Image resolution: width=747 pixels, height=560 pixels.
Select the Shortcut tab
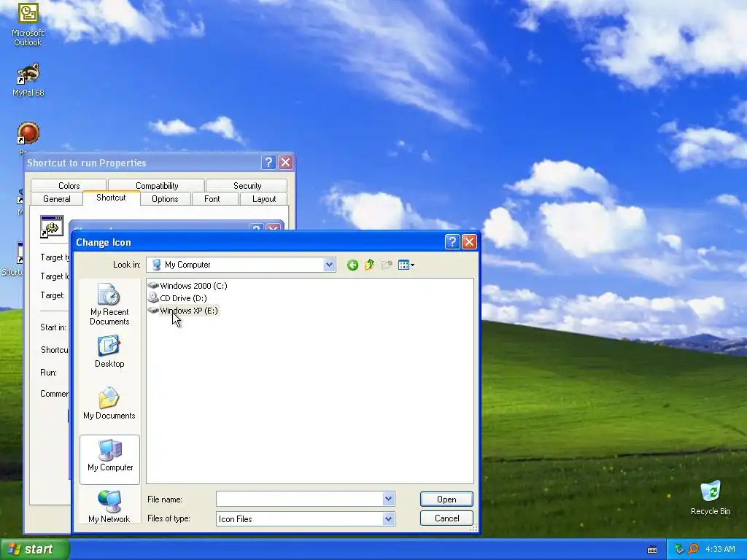[111, 198]
